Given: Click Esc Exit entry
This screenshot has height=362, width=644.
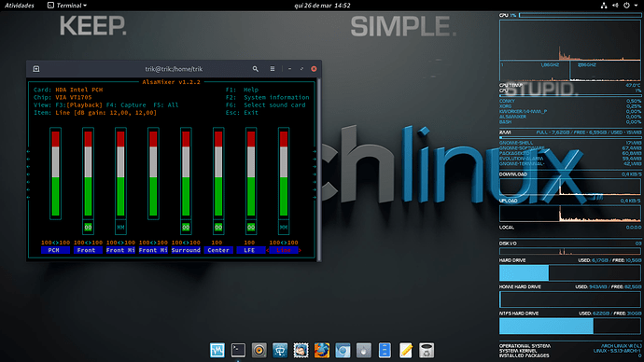Looking at the screenshot, I should click(242, 113).
